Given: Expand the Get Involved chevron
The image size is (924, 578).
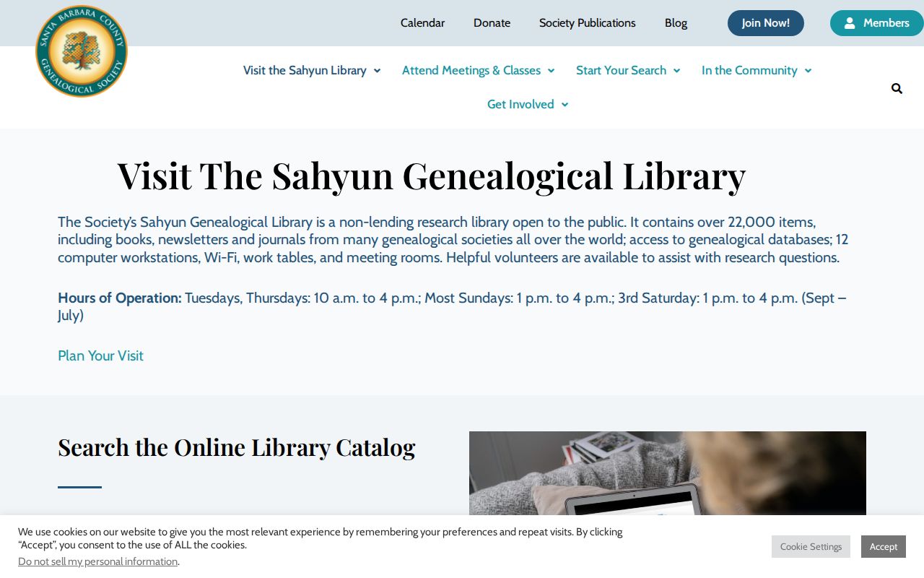Looking at the screenshot, I should 565,105.
